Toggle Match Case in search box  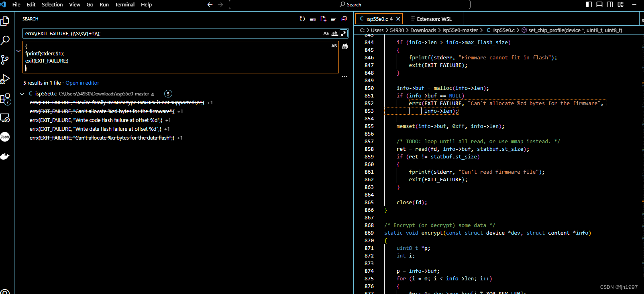[x=326, y=34]
